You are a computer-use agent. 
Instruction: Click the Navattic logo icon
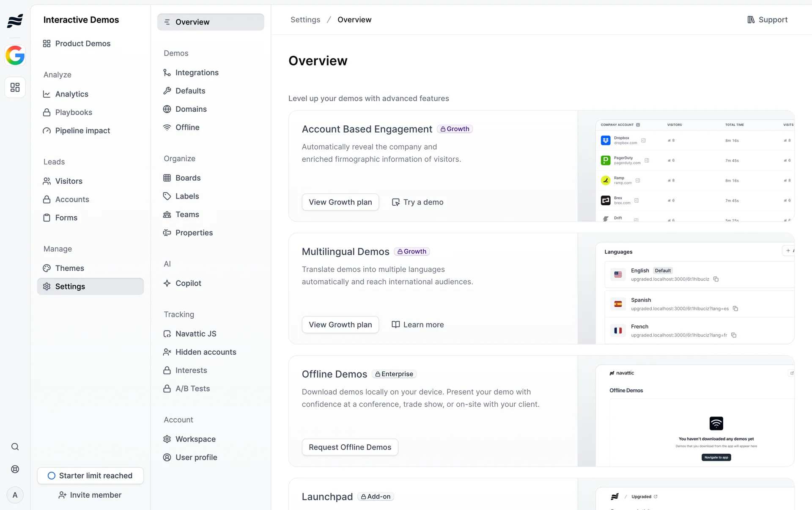15,20
